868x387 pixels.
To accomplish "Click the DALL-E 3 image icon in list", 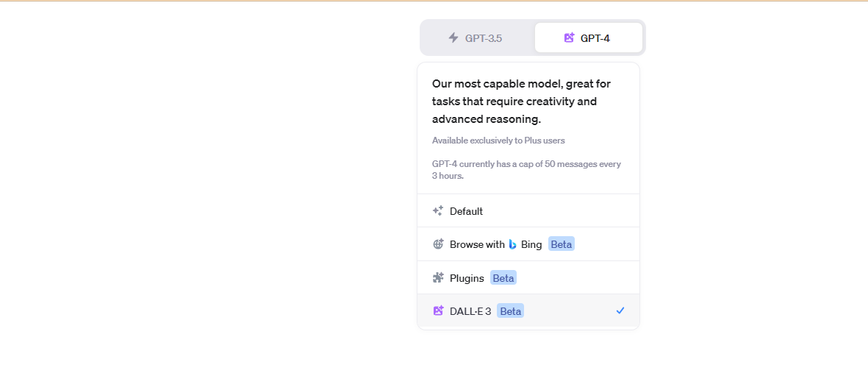I will 438,311.
